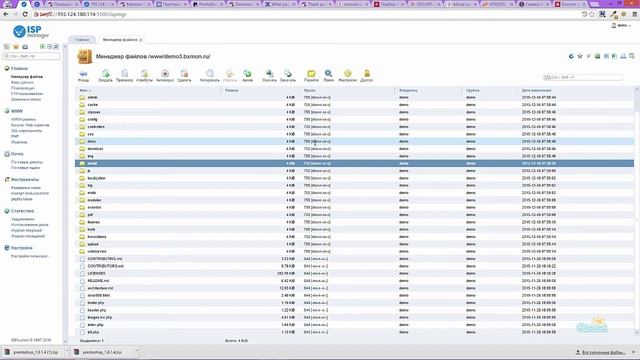This screenshot has width=640, height=360.
Task: Open WWW домены in the sidebar
Action: coord(23,120)
